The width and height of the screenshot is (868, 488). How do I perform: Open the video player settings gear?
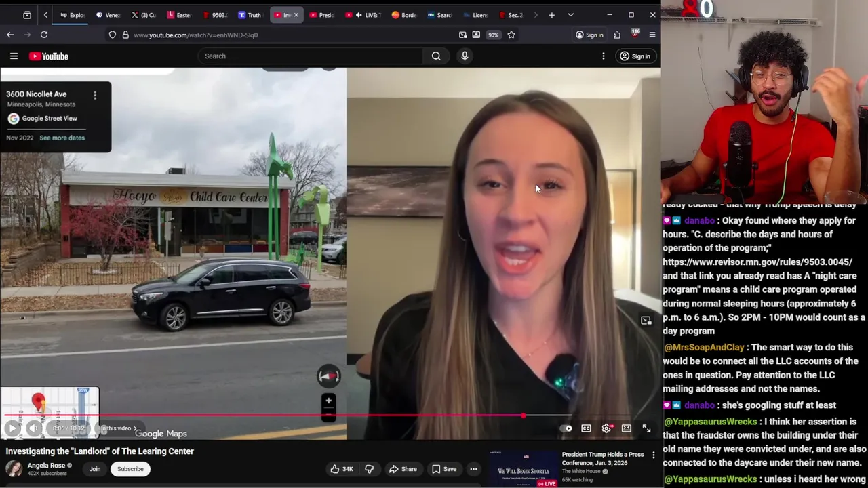[x=606, y=428]
